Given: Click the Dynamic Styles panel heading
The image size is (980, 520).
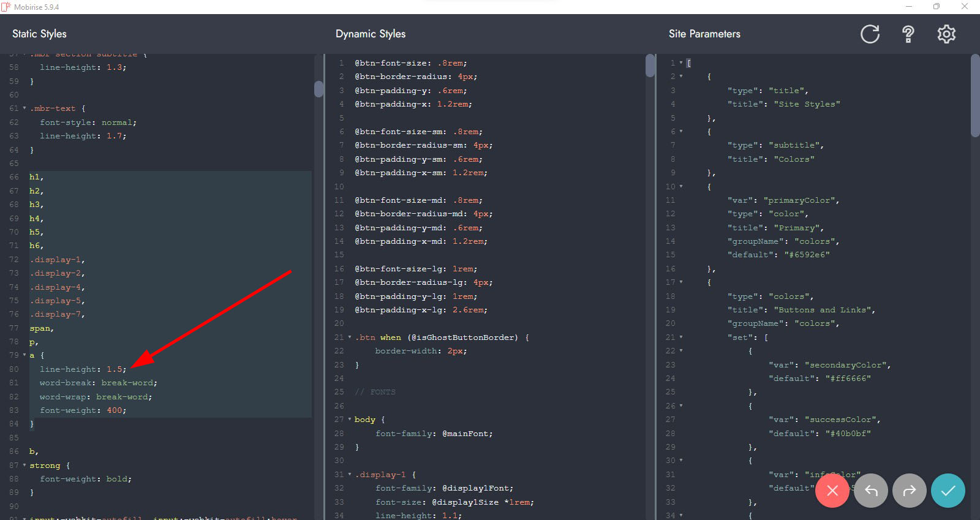Looking at the screenshot, I should (371, 34).
